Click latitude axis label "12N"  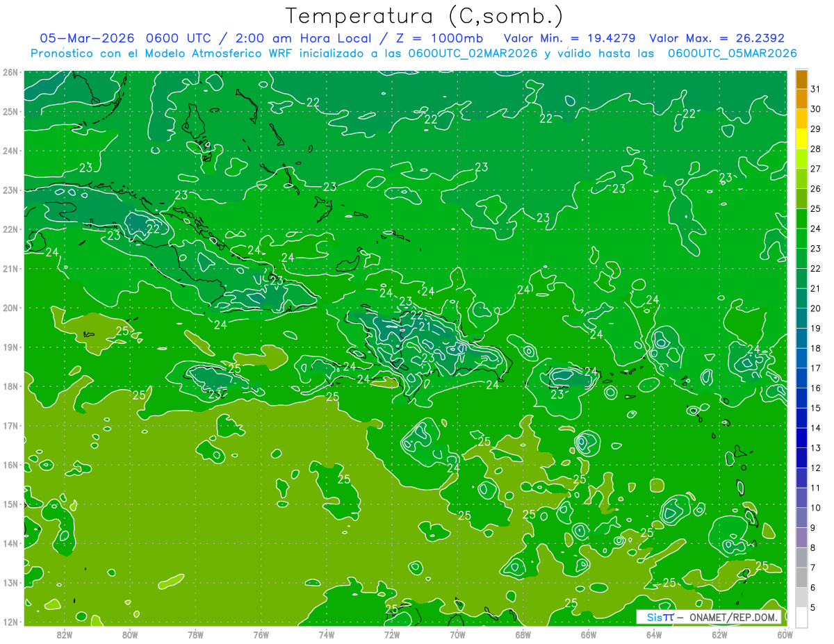point(10,622)
